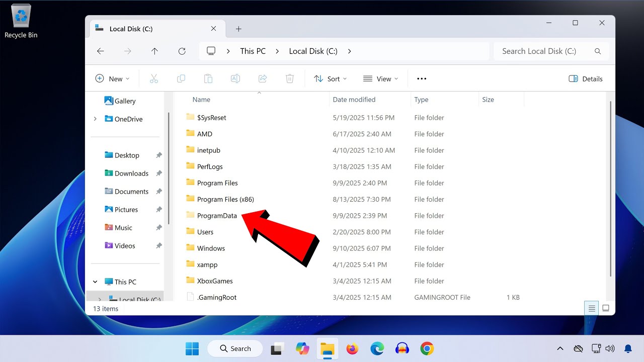Collapse the This PC tree node

[x=95, y=282]
